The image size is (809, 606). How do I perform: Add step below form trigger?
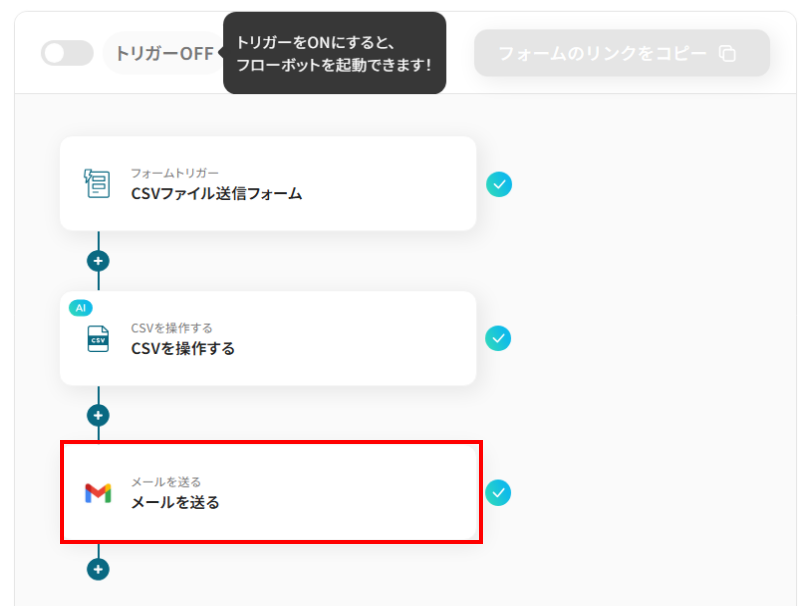click(x=98, y=261)
